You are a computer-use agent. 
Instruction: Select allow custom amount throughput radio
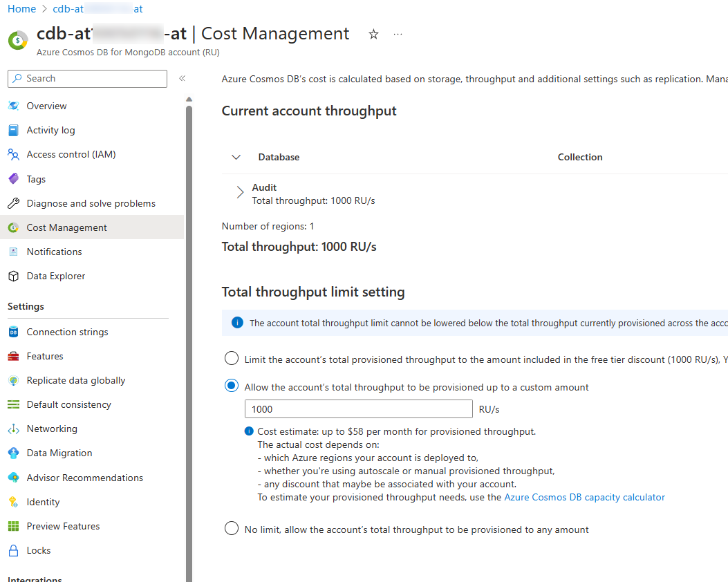pos(231,386)
